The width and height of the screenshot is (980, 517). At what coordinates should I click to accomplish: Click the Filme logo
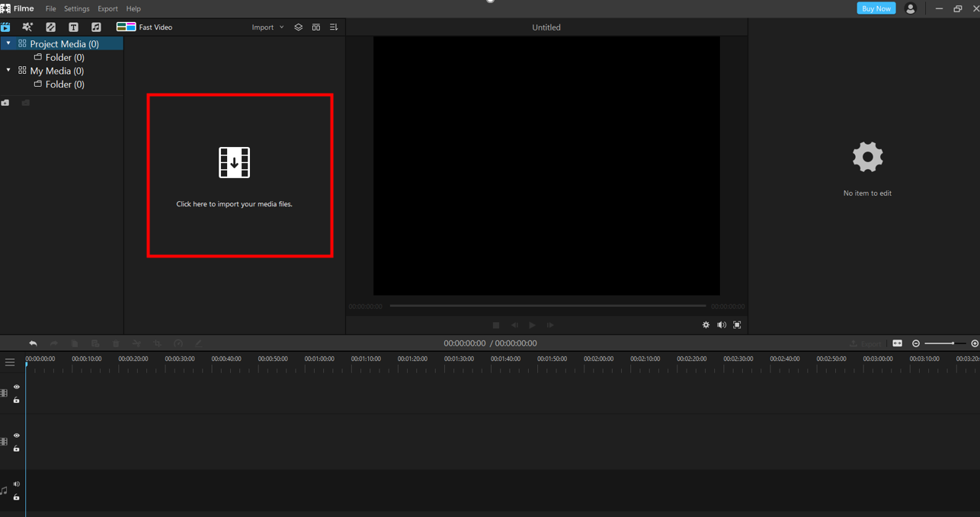(18, 8)
